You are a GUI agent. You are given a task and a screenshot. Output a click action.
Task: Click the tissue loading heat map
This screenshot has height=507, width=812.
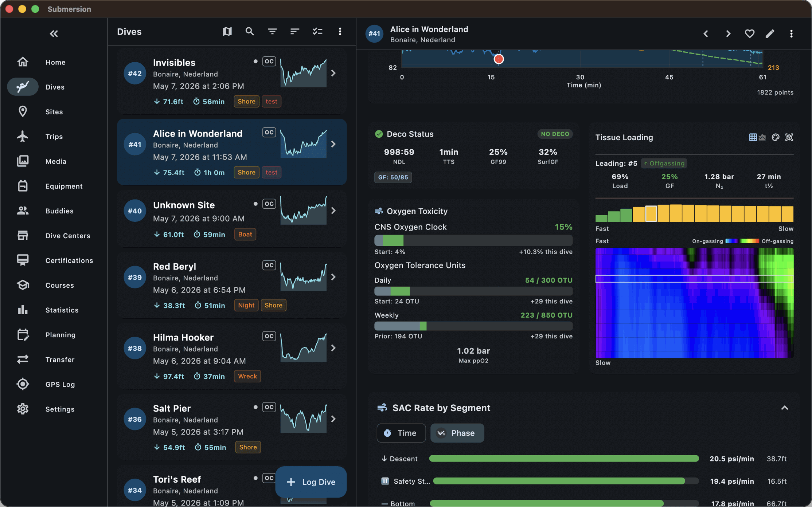point(694,303)
